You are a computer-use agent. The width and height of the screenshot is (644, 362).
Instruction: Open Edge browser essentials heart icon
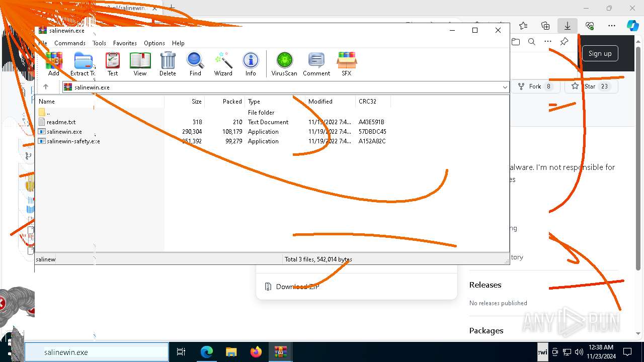pyautogui.click(x=590, y=26)
